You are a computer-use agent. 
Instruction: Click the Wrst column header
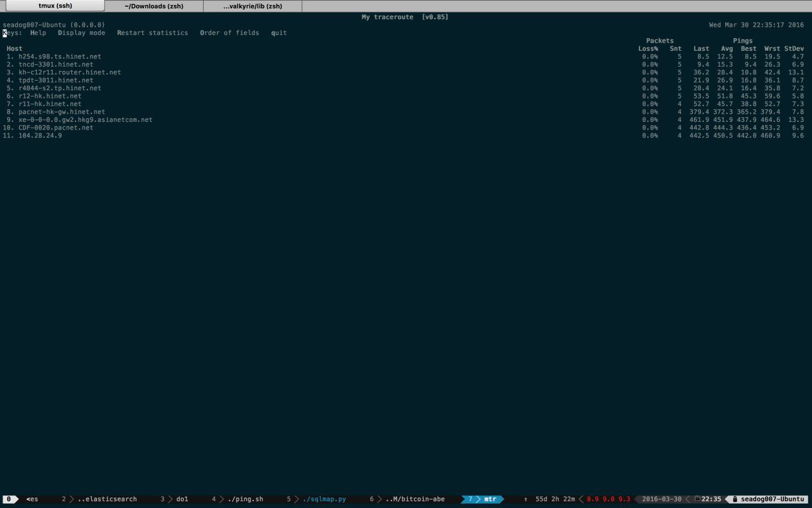[772, 48]
